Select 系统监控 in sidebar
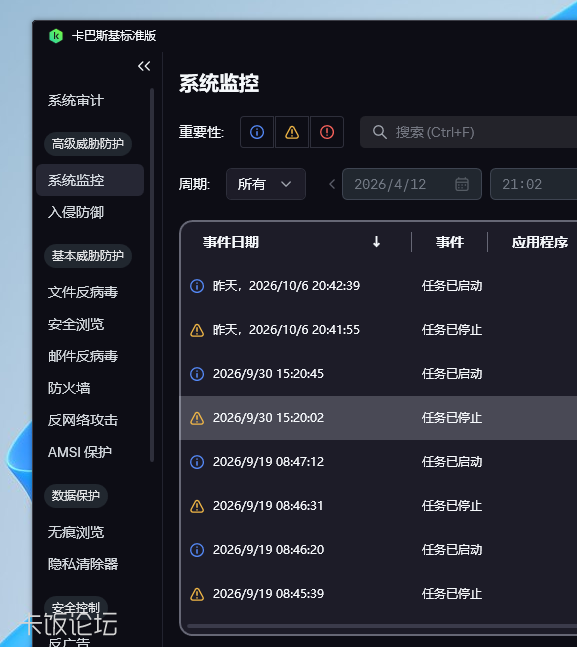 coord(90,180)
